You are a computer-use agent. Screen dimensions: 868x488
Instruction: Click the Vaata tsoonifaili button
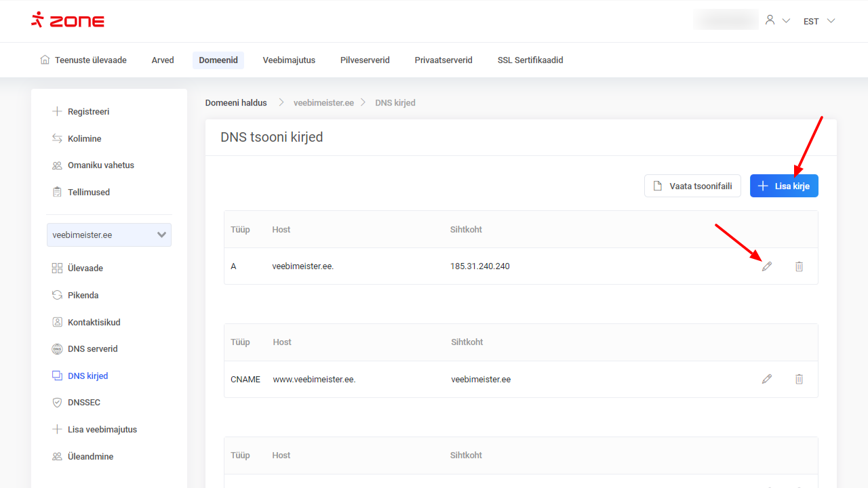(692, 186)
